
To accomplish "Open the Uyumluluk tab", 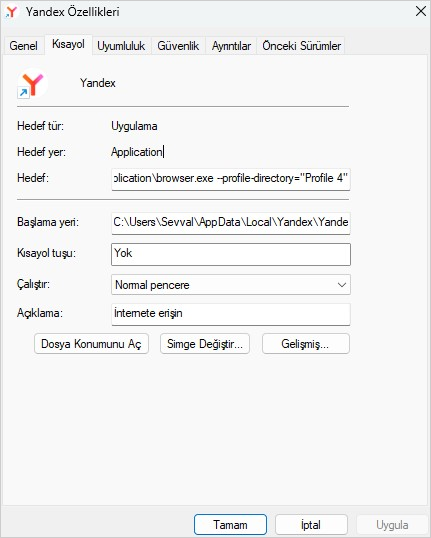I will (121, 46).
